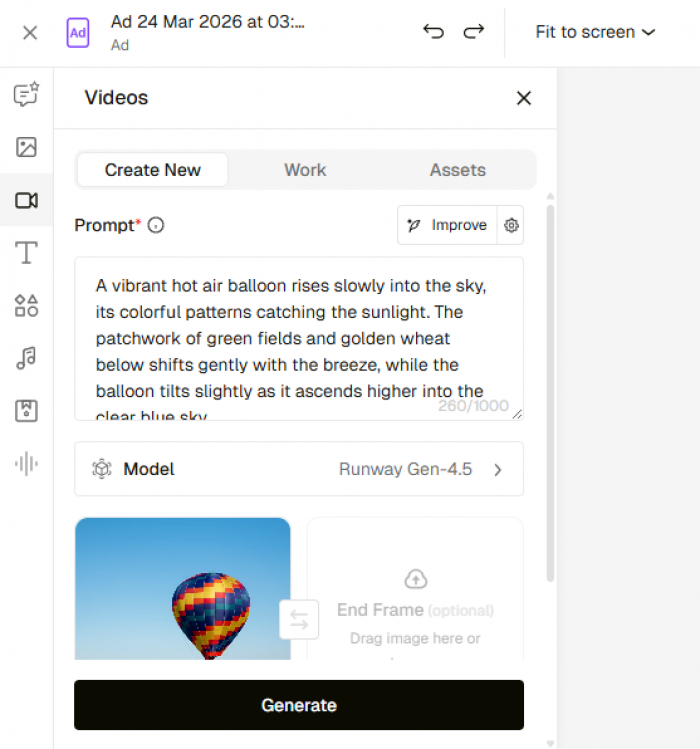Switch to the Work tab
Image resolution: width=700 pixels, height=749 pixels.
305,170
